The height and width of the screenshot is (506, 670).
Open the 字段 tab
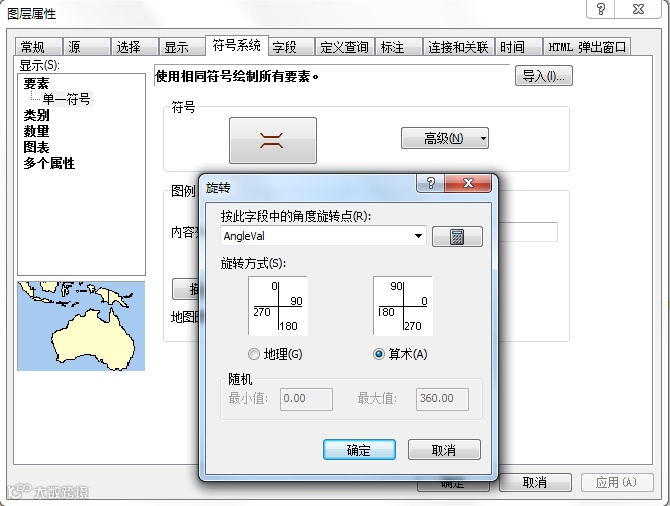291,47
